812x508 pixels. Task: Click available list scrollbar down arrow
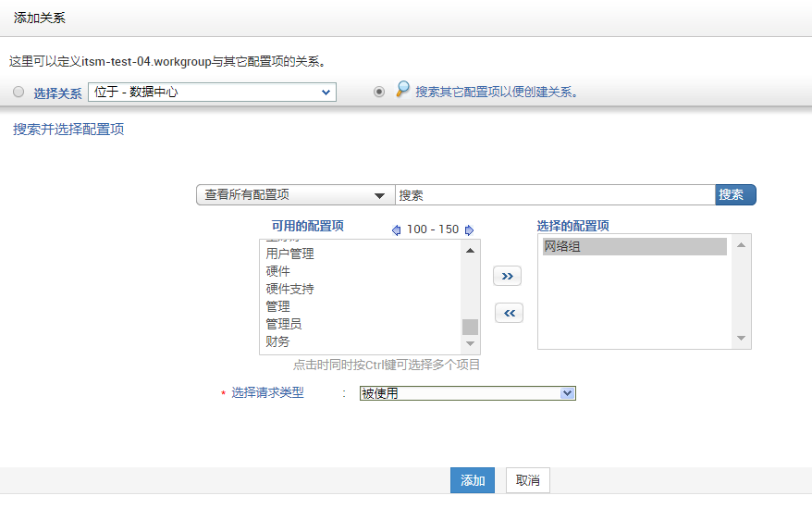(x=470, y=343)
